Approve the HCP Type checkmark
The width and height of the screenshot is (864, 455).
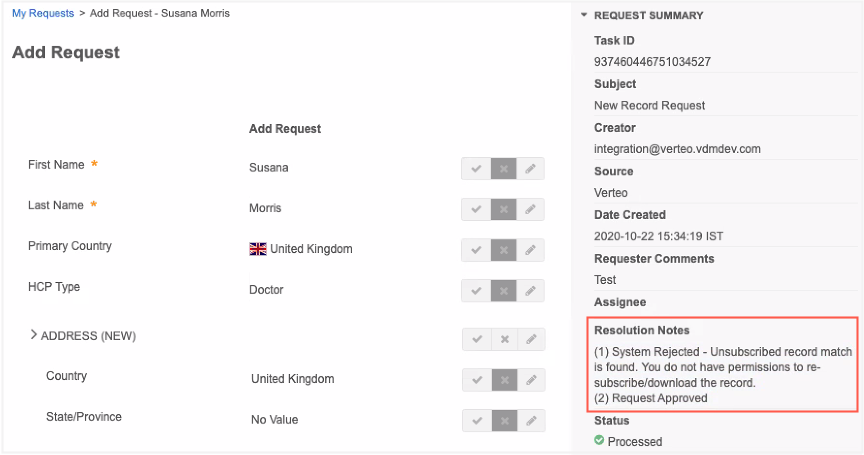click(x=476, y=290)
